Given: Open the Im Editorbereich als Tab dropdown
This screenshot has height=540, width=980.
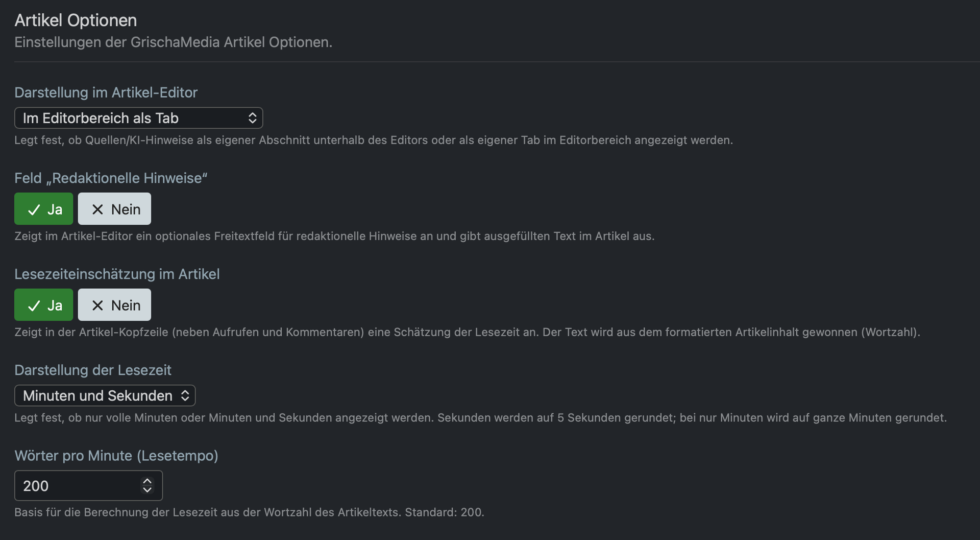Looking at the screenshot, I should click(138, 118).
